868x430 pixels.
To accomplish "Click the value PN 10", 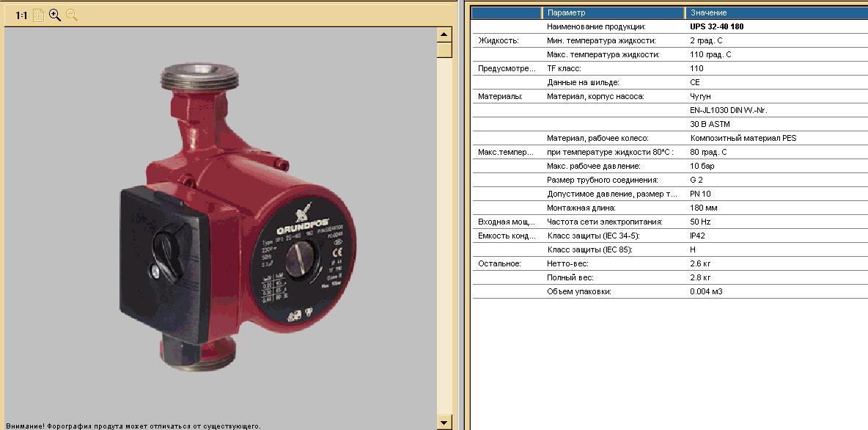I will click(x=700, y=194).
